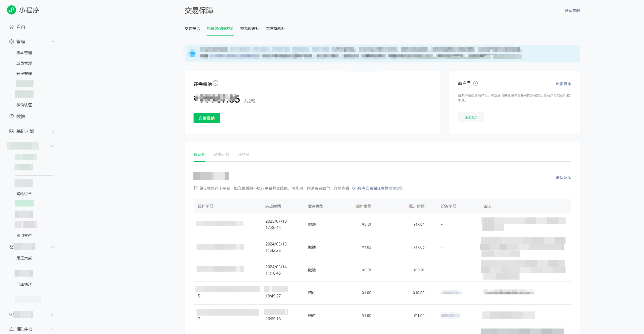Click the 去绑定 button
Image resolution: width=644 pixels, height=334 pixels.
[x=471, y=117]
